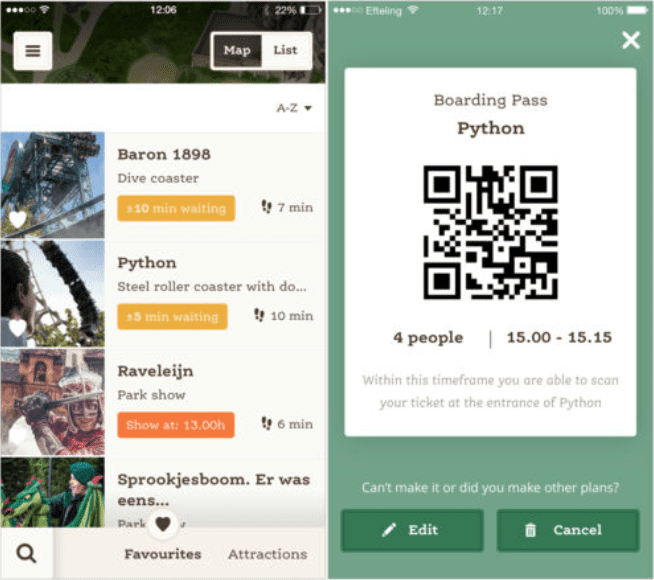The image size is (654, 580).
Task: Toggle favourite heart on Python
Action: click(18, 327)
